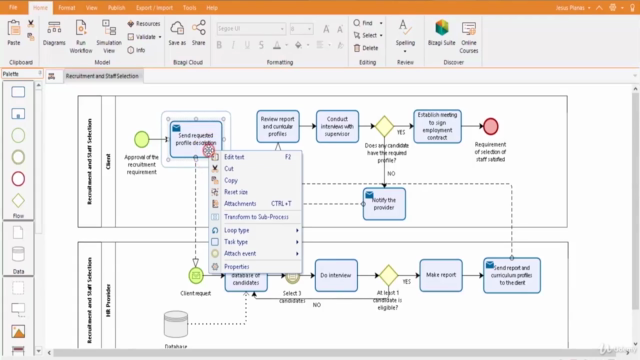Open the Validate dropdown arrow
This screenshot has height=360, width=640.
coord(160,37)
